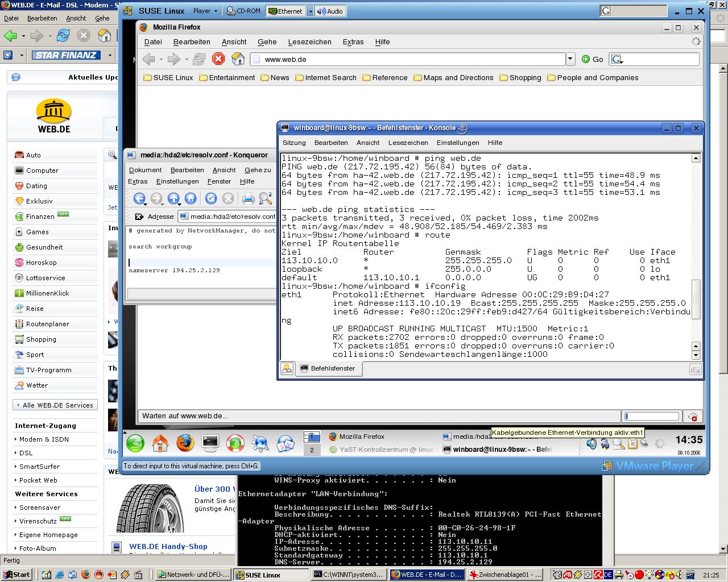Toggle the Ethernet device button in VMware Player
This screenshot has width=728, height=582.
tap(286, 11)
